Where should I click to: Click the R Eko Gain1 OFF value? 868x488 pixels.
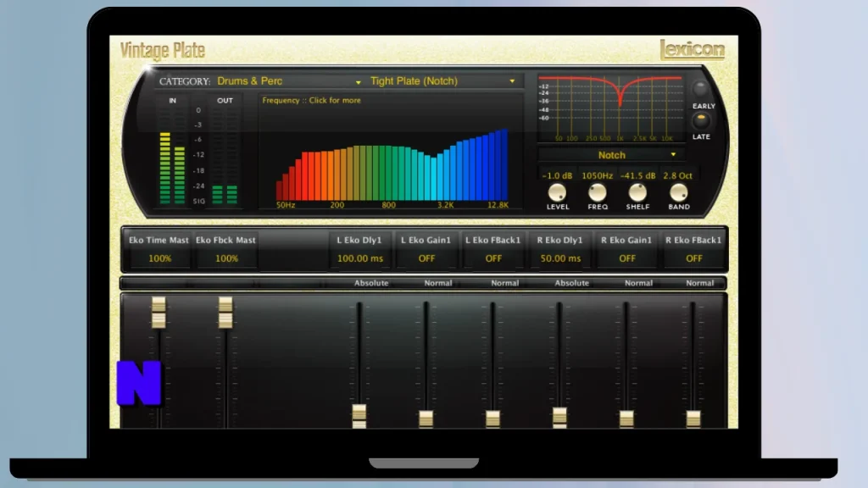coord(627,258)
